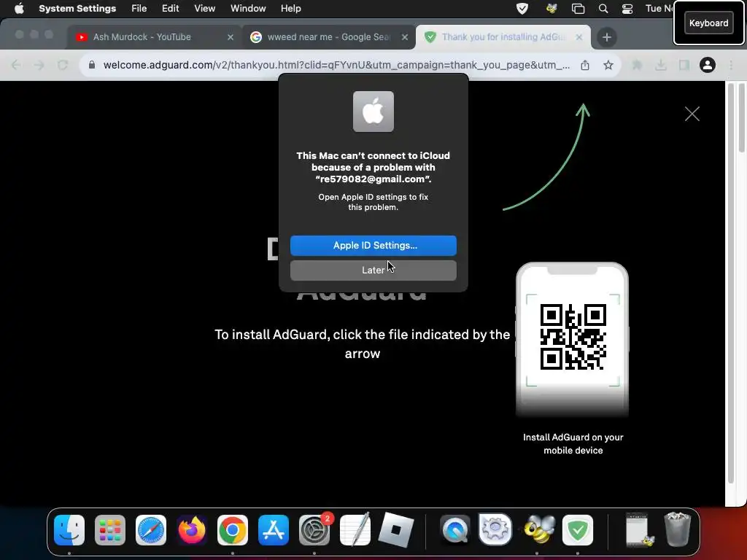Viewport: 747px width, 560px height.
Task: Open the bee app in Dock
Action: 537,530
